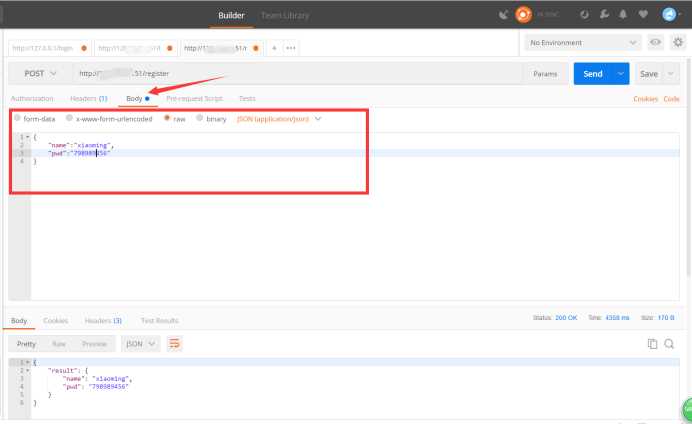Click the blue Send button
Screen dimensions: 692x424
click(x=593, y=74)
